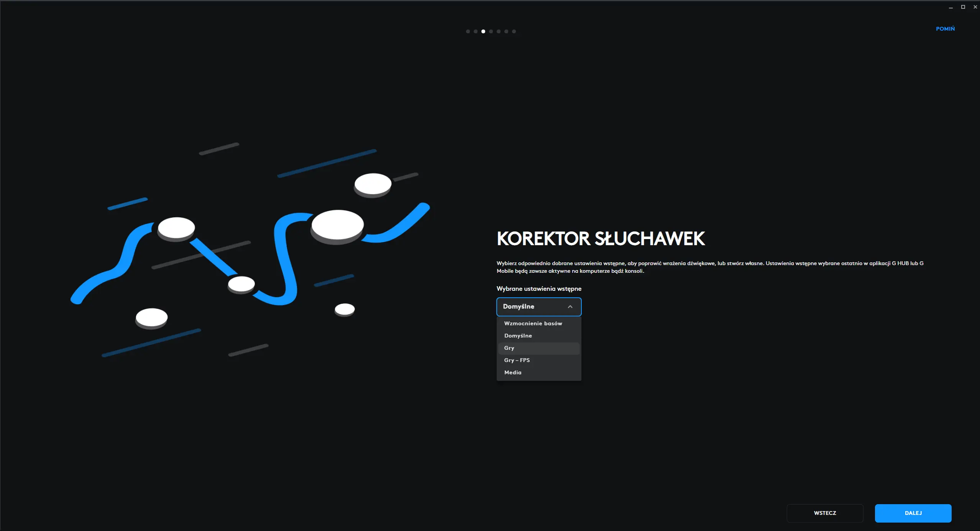Continue with the DALEJ button
The image size is (980, 531).
pyautogui.click(x=913, y=513)
